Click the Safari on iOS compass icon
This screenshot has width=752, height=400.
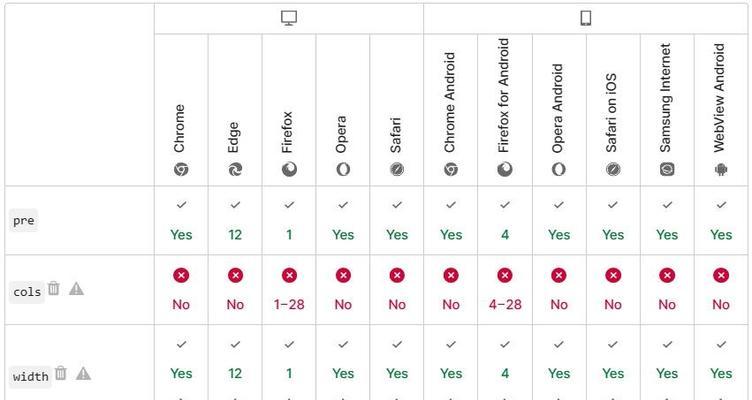click(613, 169)
